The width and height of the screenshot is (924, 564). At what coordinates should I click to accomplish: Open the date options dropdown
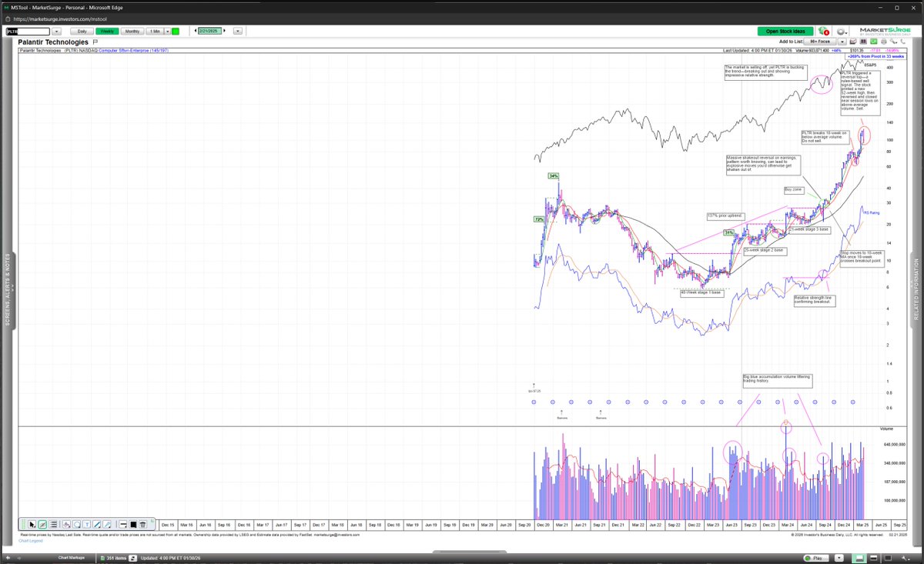click(x=238, y=31)
